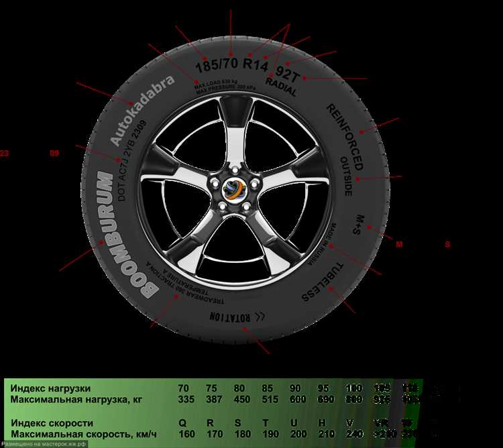Click the red 09 label at the left
Viewport: 503px width, 448px height.
click(54, 154)
